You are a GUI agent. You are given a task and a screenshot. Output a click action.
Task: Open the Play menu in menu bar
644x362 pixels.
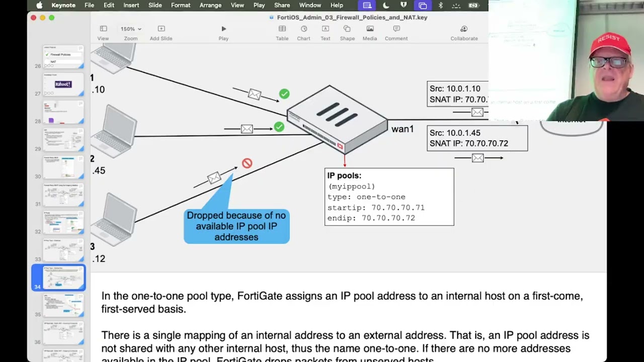coord(259,6)
